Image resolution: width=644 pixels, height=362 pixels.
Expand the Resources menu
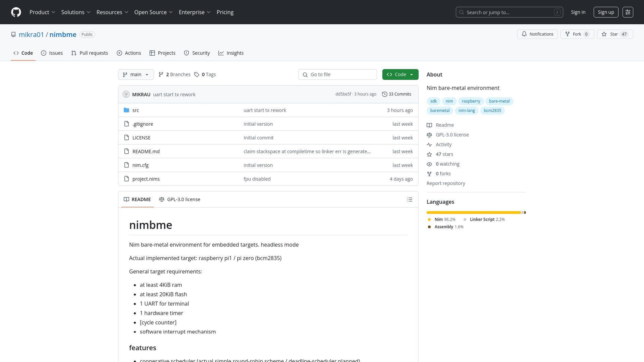tap(112, 12)
